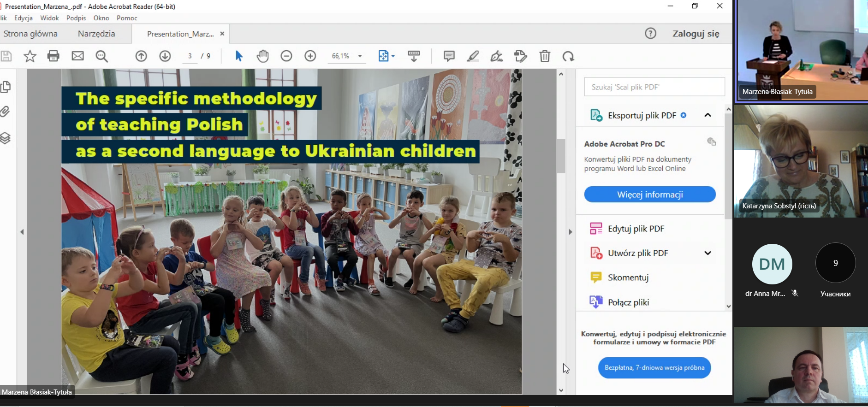The height and width of the screenshot is (407, 868).
Task: Expand the Utwórz plik PDF section
Action: pos(707,253)
